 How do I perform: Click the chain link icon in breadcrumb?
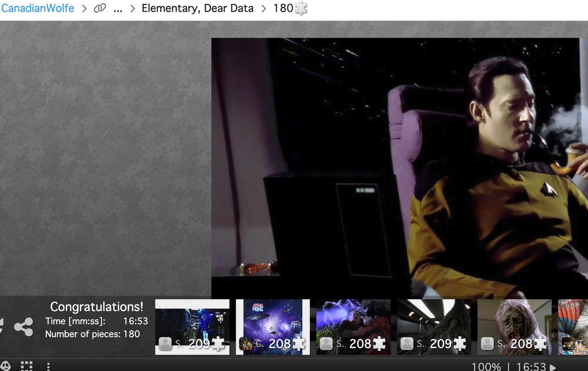click(x=100, y=8)
